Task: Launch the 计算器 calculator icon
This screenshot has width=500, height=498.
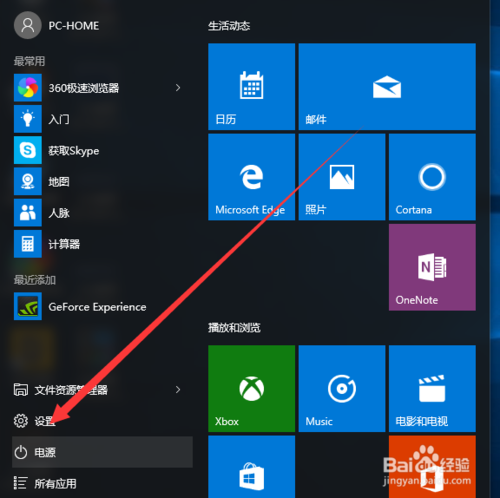Action: (28, 244)
